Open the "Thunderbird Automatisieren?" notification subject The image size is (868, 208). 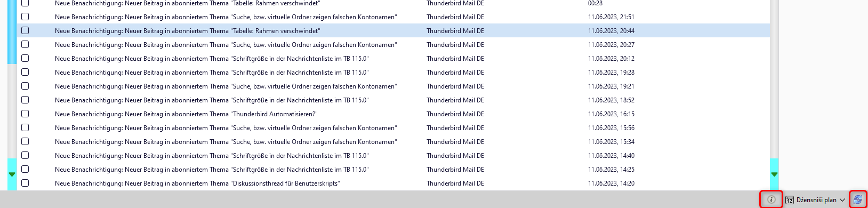pos(186,114)
